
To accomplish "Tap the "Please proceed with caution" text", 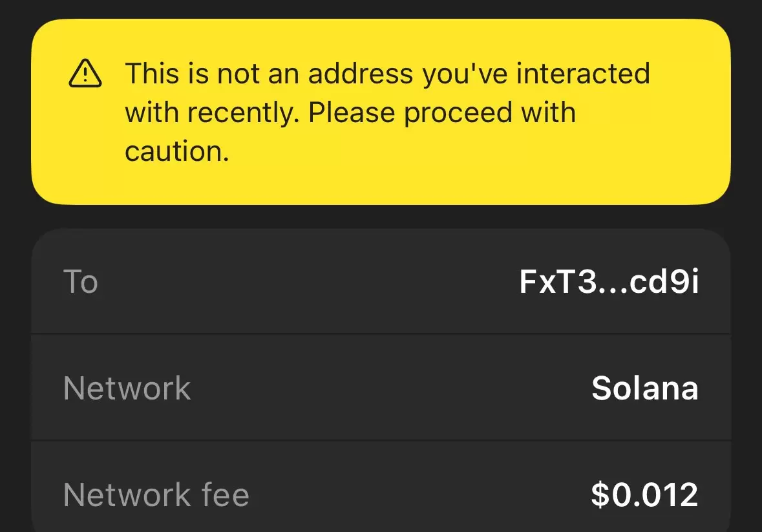I will [x=350, y=131].
